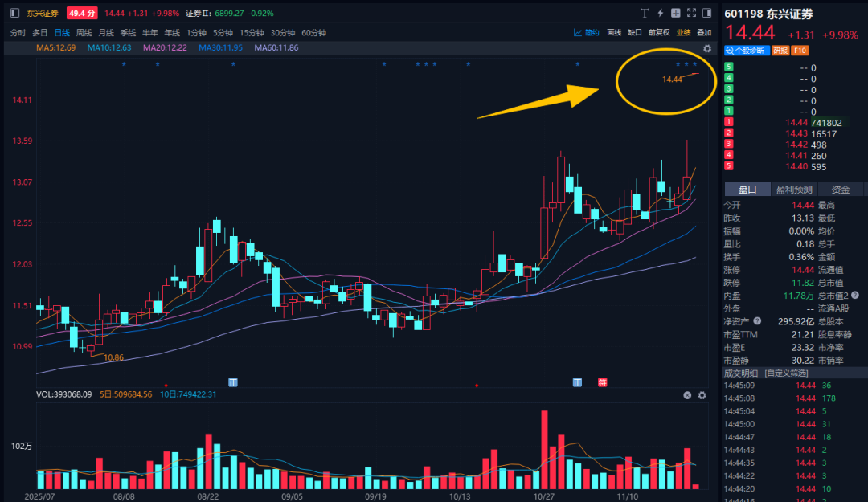Click the tallest volume bar near 10/27
The height and width of the screenshot is (502, 868).
tap(544, 450)
